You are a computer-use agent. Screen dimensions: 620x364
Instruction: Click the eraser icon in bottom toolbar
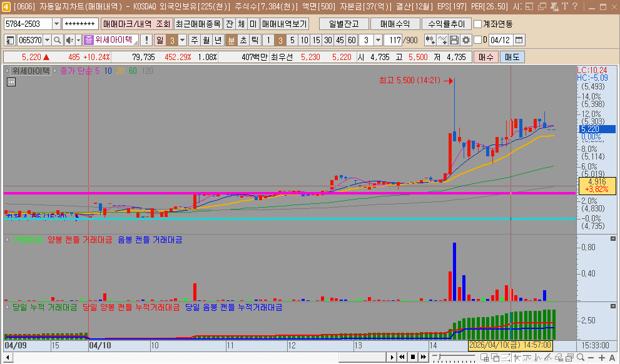coord(559,357)
